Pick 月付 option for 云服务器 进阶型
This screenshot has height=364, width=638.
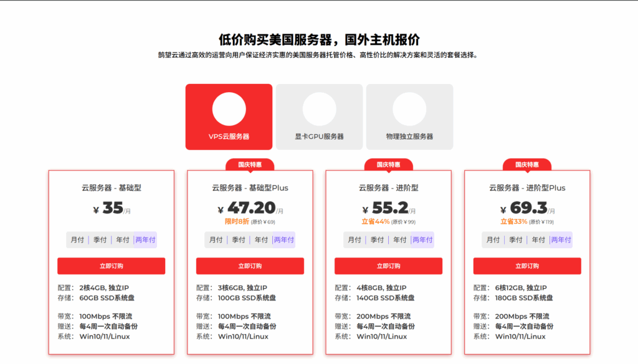pos(355,240)
